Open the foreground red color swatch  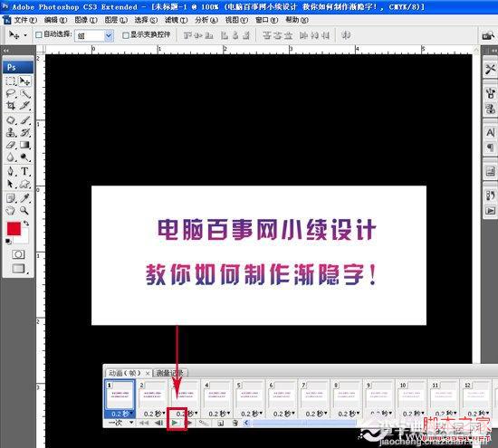14,229
